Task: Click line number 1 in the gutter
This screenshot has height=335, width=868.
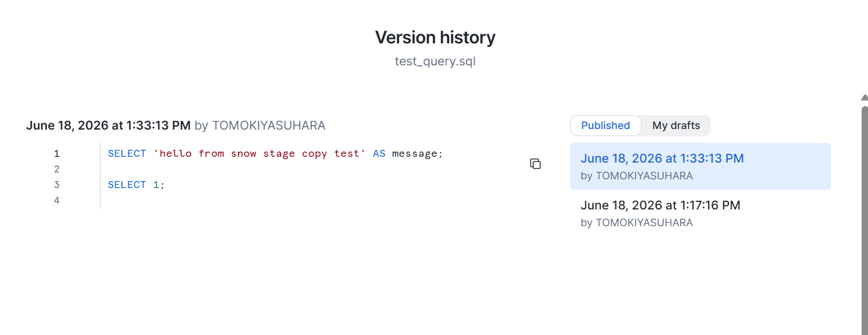Action: click(x=57, y=154)
